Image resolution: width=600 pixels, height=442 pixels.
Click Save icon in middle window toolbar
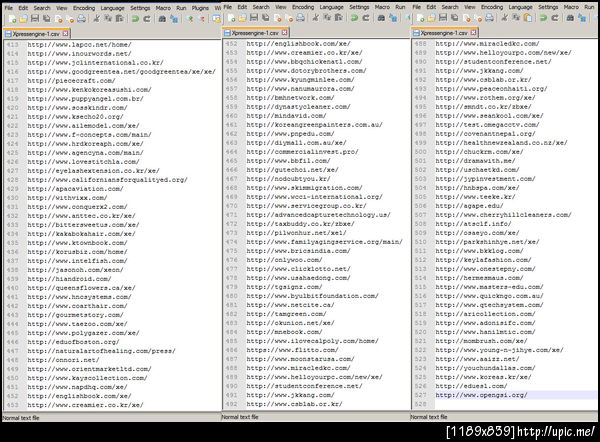[x=254, y=18]
